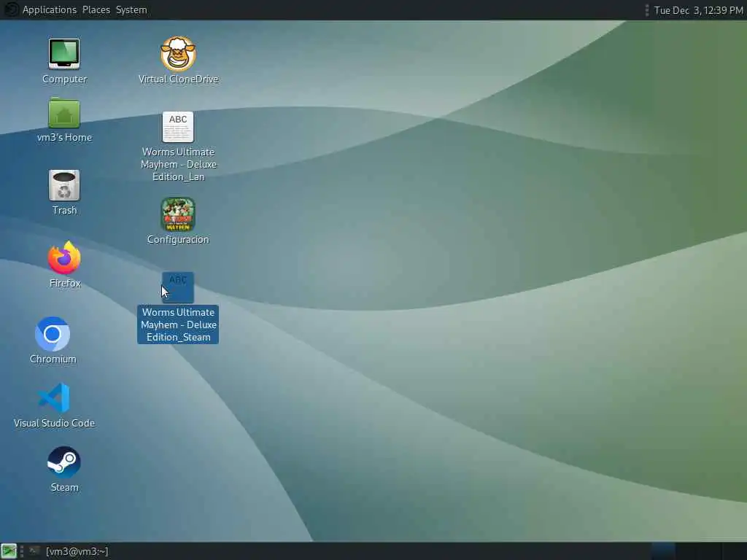The height and width of the screenshot is (560, 747).
Task: Click the 'Virtual CloneDrive' icon label
Action: pyautogui.click(x=178, y=79)
